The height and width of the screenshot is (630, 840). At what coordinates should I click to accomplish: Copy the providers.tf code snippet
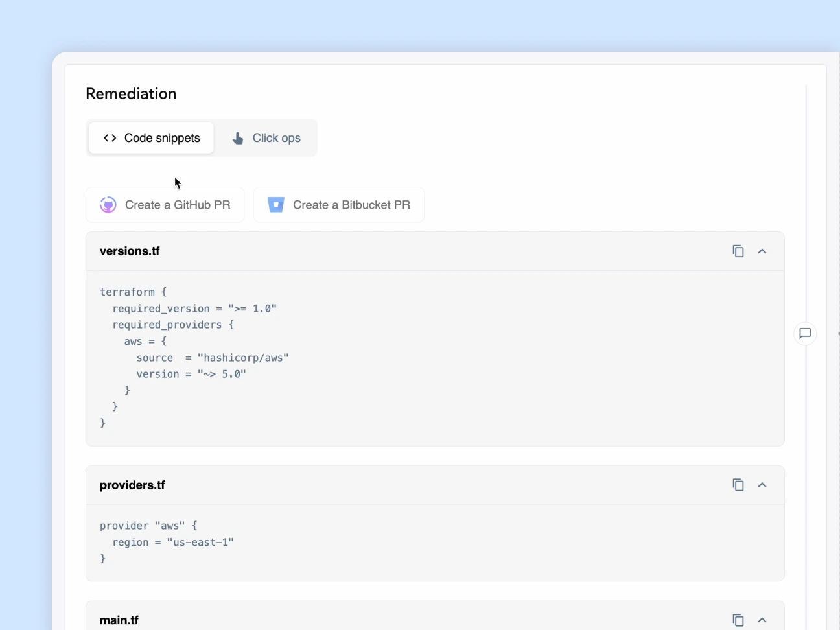(x=738, y=485)
